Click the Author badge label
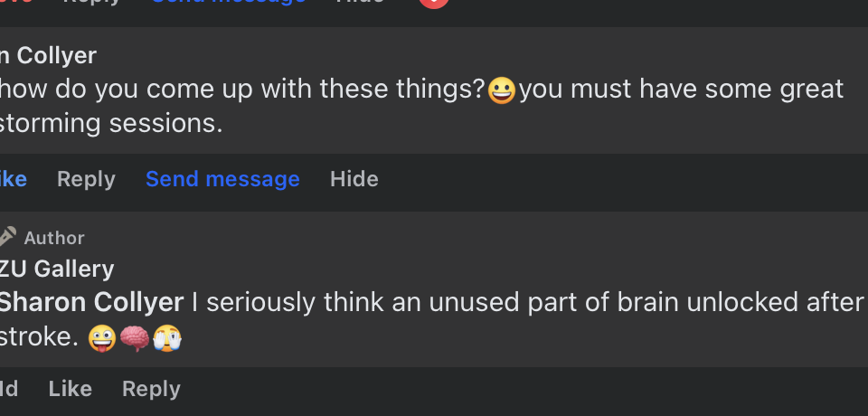The image size is (868, 416). click(x=54, y=238)
